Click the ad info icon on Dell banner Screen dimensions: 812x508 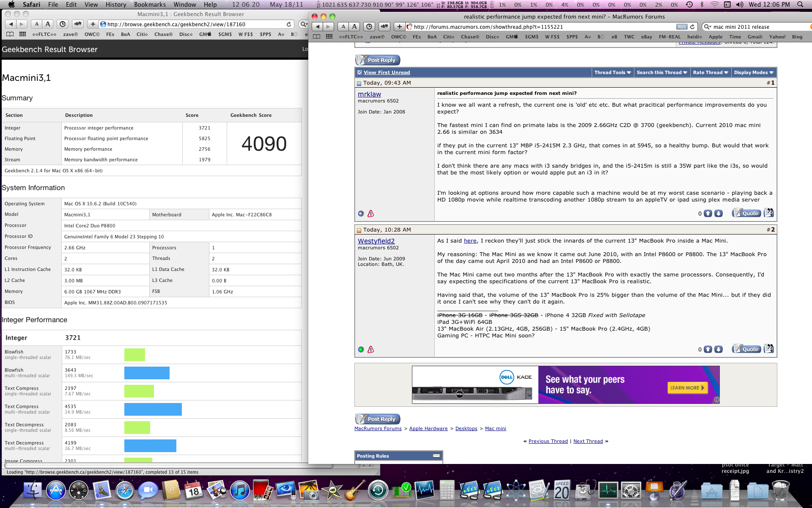point(717,400)
